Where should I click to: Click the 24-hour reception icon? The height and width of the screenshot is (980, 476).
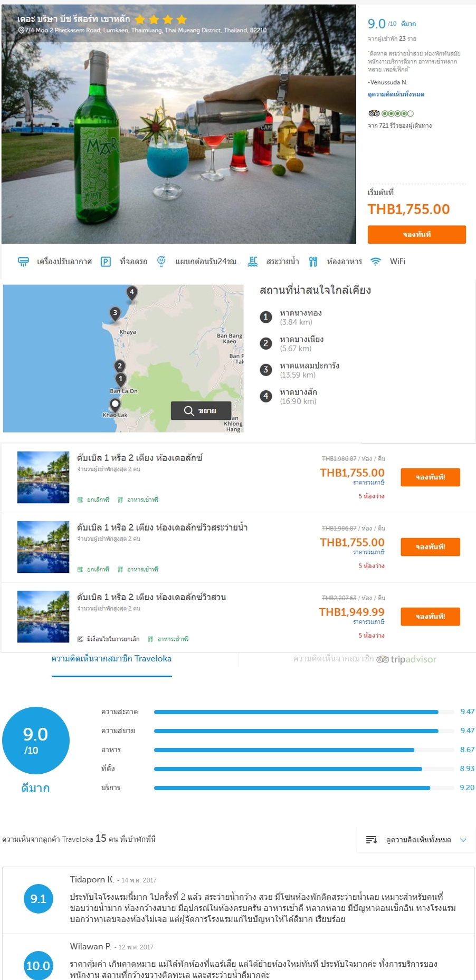click(161, 261)
